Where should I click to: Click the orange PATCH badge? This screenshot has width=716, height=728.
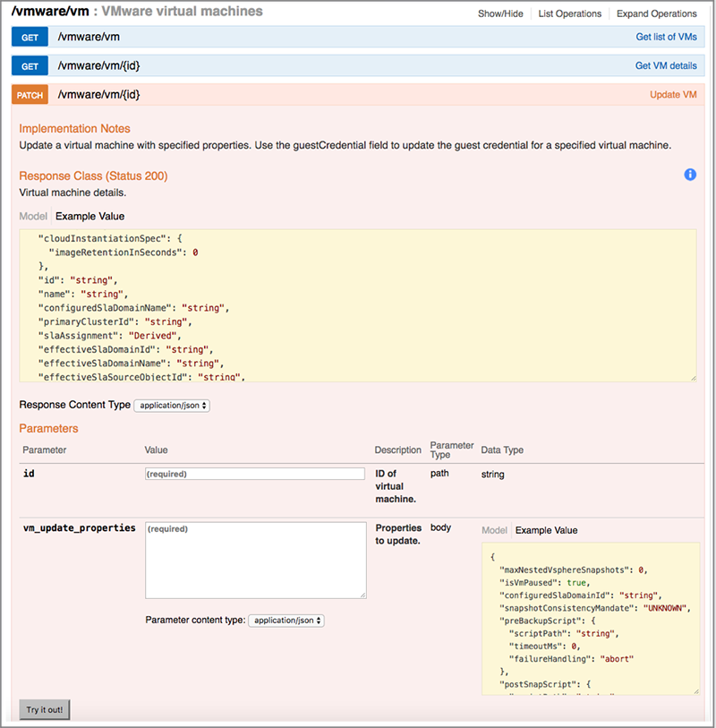click(30, 95)
